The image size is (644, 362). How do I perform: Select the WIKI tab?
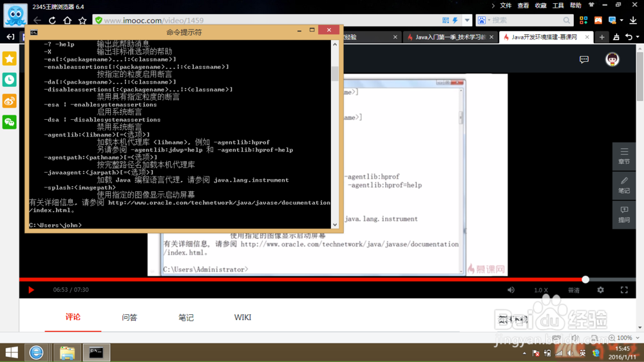[x=243, y=317]
